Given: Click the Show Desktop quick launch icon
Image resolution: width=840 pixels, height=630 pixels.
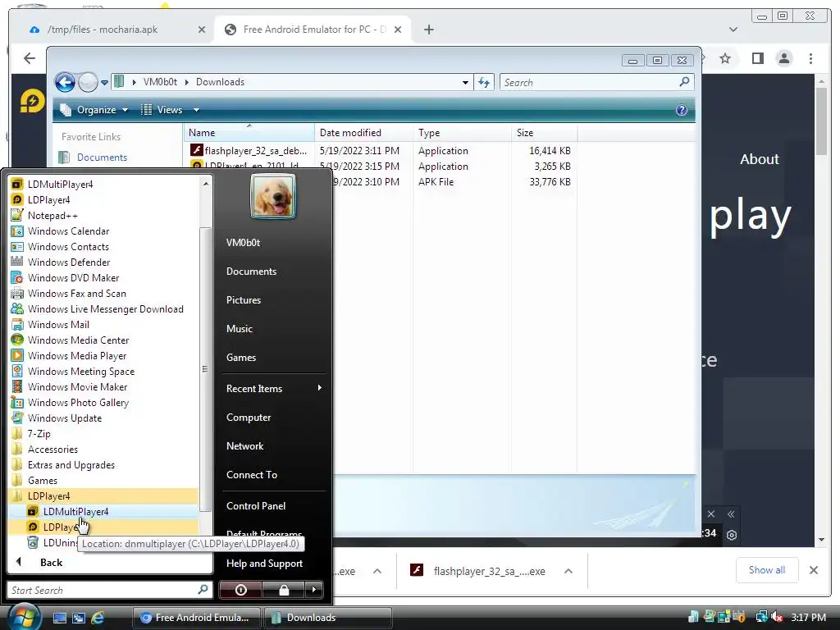Looking at the screenshot, I should tap(59, 618).
